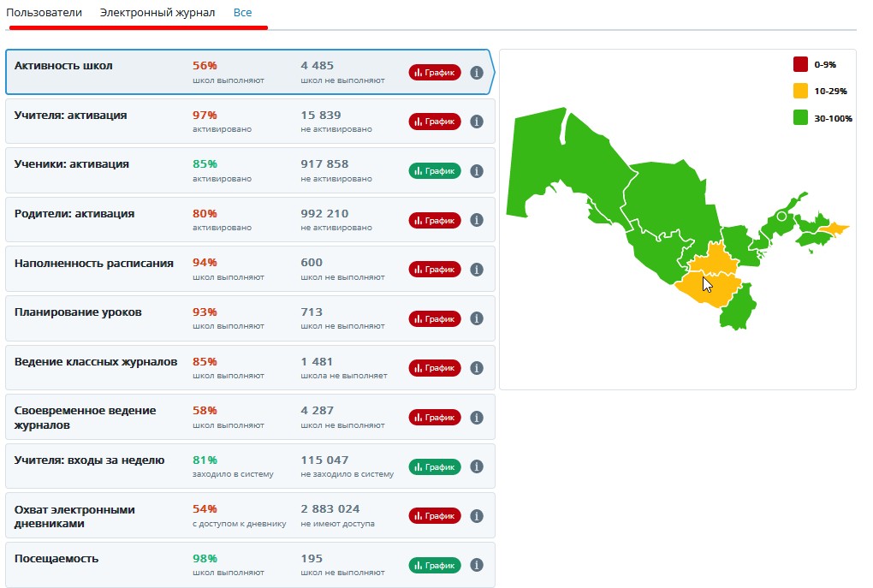Show info for Ученики: активация row
Screen dimensions: 873x588
tap(478, 171)
